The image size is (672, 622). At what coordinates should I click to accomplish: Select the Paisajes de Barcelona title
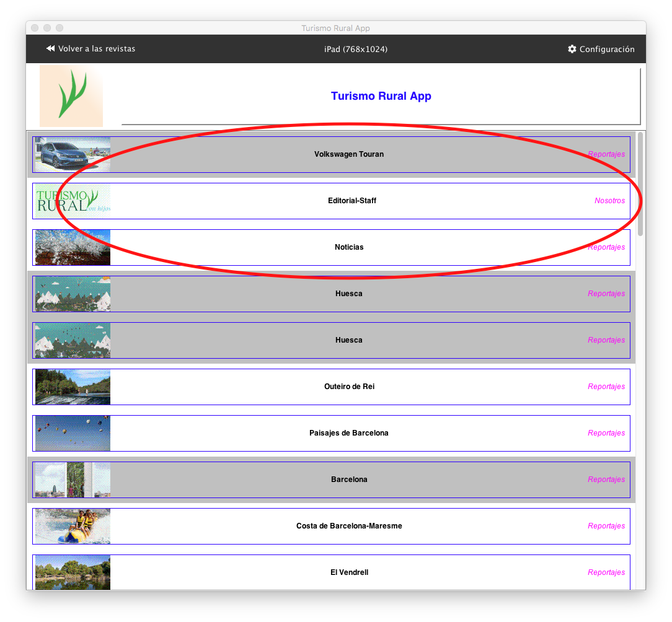click(x=348, y=433)
